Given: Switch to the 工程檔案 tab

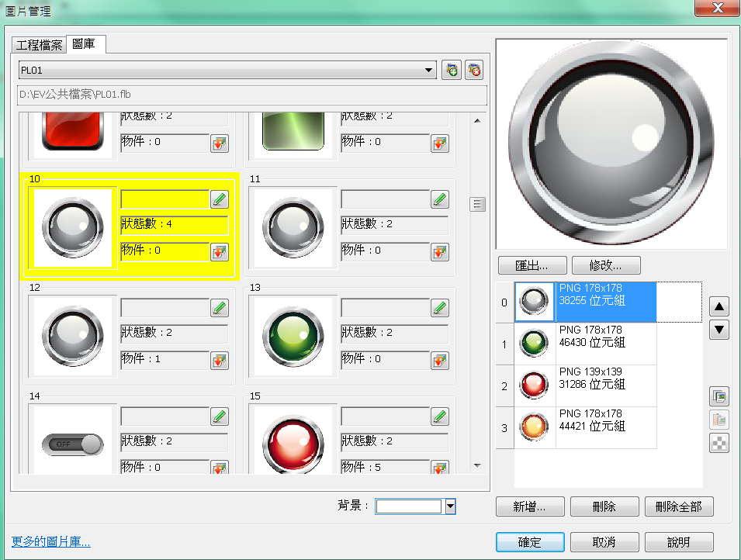Looking at the screenshot, I should tap(39, 45).
